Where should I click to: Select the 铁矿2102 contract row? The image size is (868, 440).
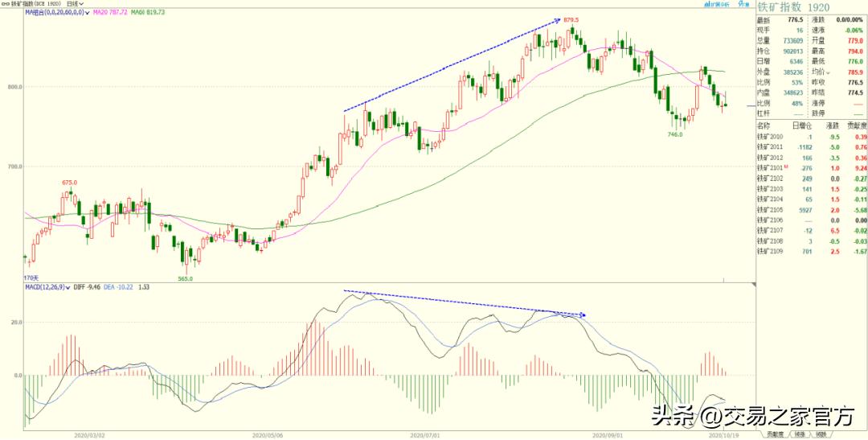(x=812, y=179)
